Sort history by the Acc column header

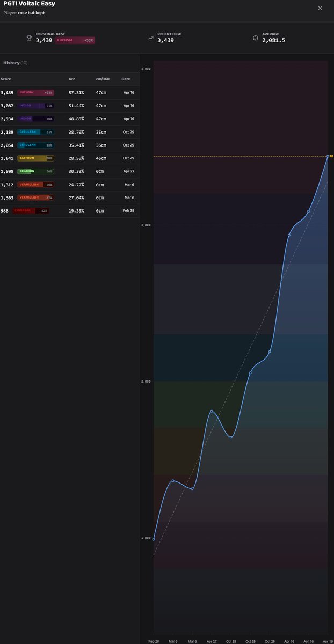(x=72, y=79)
